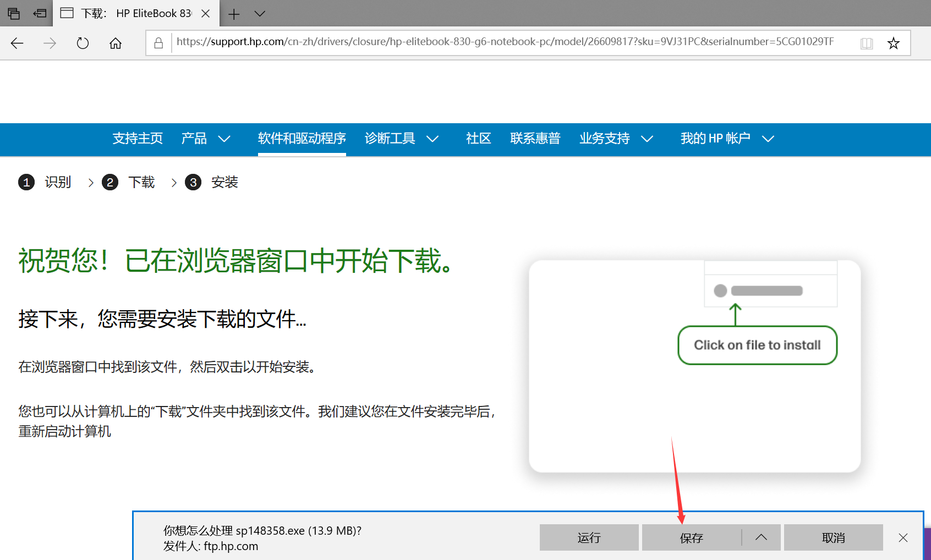931x560 pixels.
Task: Open 联系惠普 navigation link
Action: coord(535,139)
